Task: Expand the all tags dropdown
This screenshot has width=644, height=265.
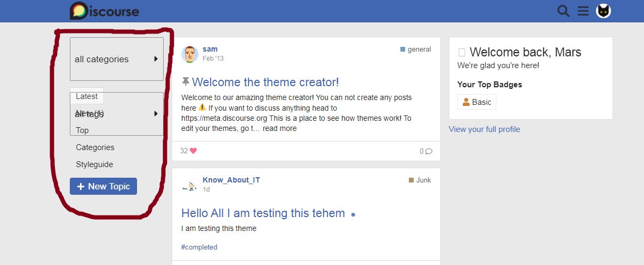Action: coord(156,113)
